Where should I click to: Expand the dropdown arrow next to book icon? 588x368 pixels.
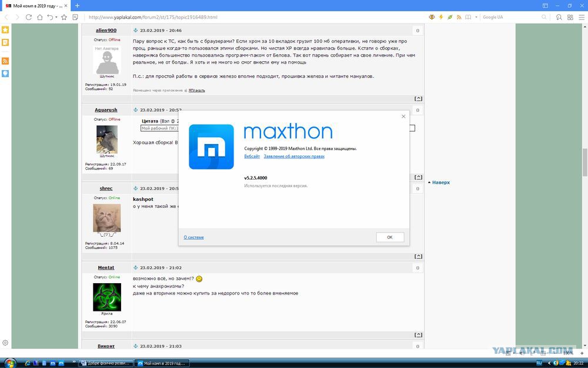pos(476,17)
